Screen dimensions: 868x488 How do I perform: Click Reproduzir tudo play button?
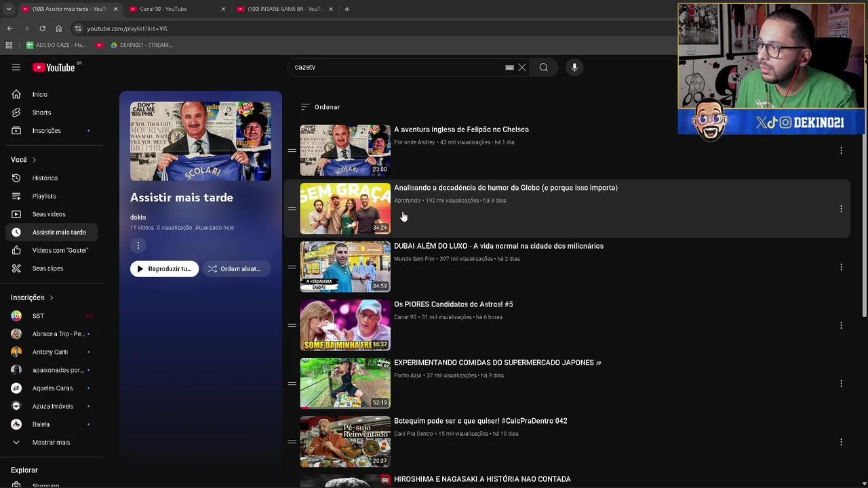[164, 269]
